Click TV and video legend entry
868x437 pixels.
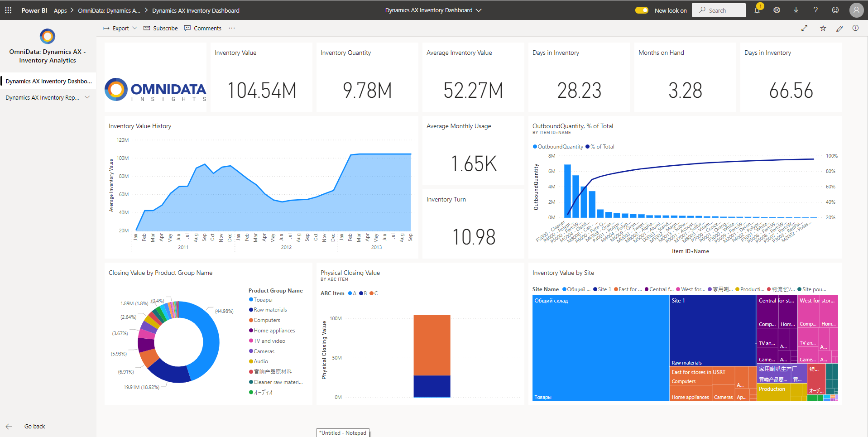[267, 341]
